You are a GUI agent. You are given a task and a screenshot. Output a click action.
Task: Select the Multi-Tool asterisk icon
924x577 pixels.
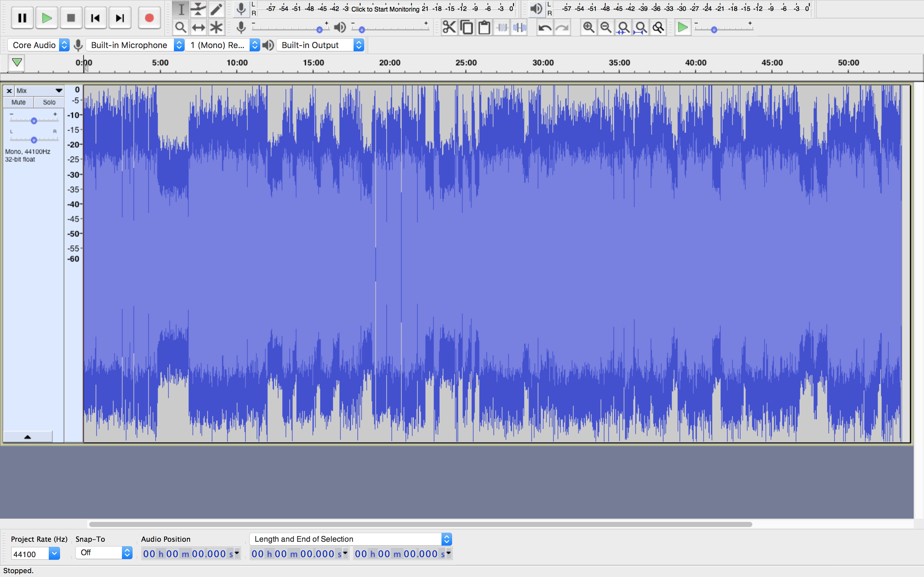click(x=216, y=28)
